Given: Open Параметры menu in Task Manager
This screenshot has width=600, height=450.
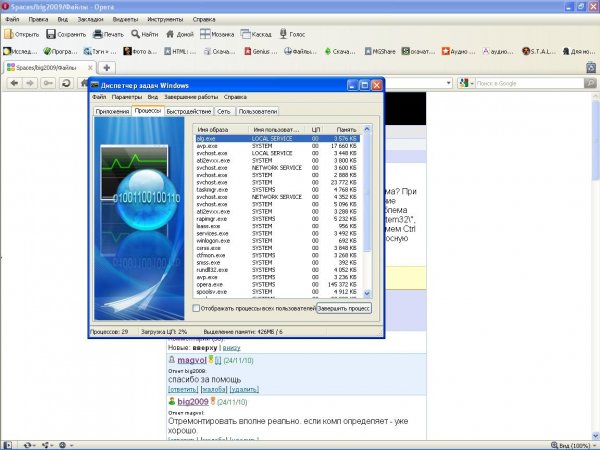Looking at the screenshot, I should coord(127,97).
